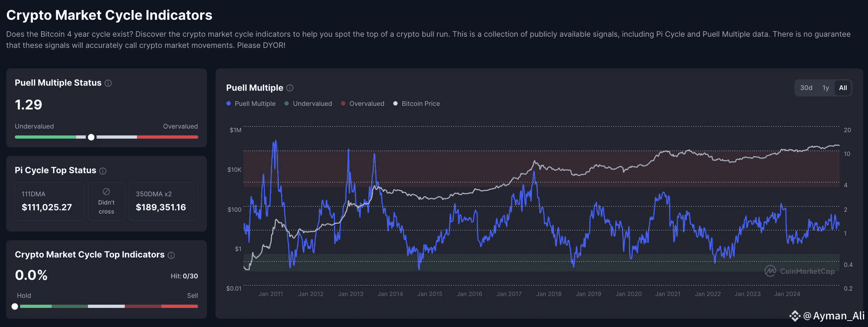Toggle the Overvalued legend series
The height and width of the screenshot is (327, 868).
pos(363,104)
